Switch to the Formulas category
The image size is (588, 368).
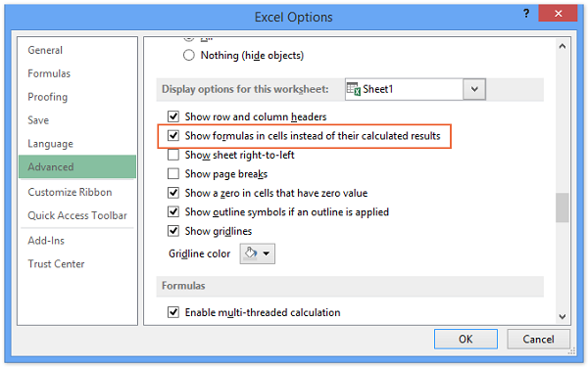point(49,73)
